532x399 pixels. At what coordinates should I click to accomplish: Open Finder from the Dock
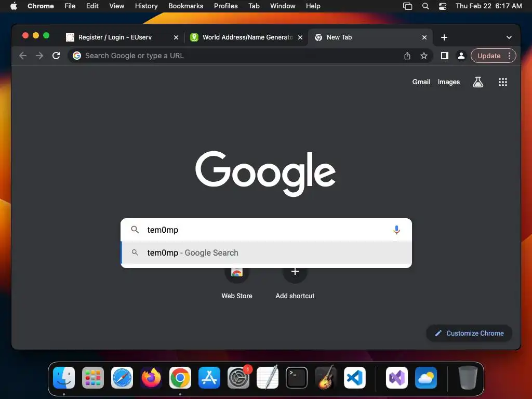click(64, 378)
